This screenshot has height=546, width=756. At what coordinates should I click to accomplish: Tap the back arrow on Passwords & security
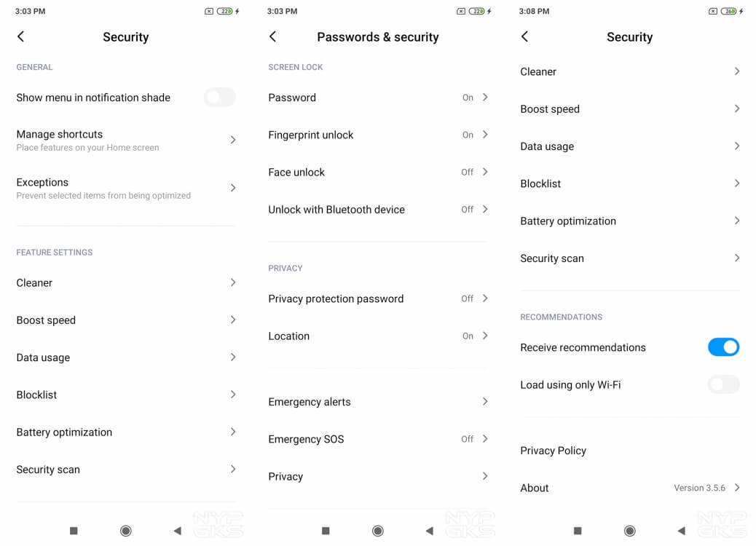point(272,36)
